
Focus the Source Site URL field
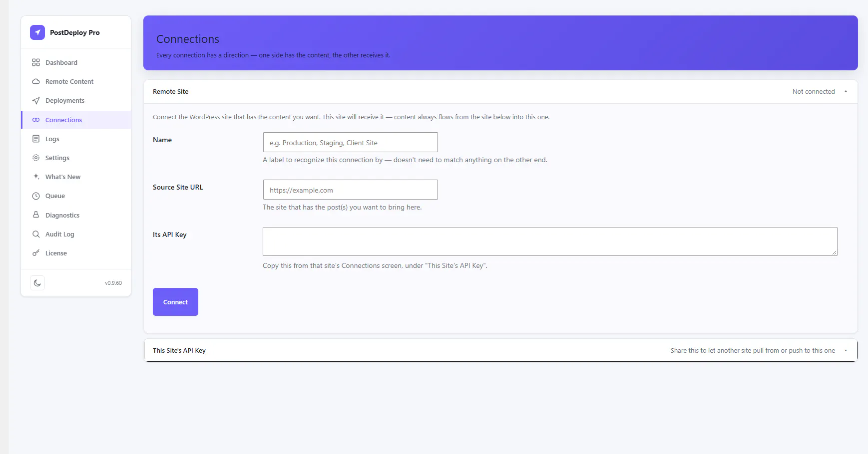pyautogui.click(x=351, y=190)
